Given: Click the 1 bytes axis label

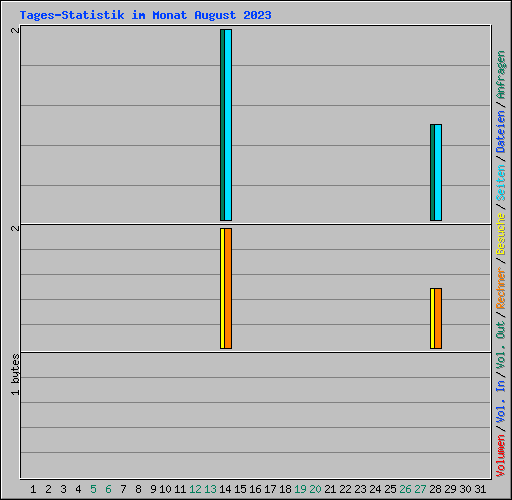Looking at the screenshot, I should (x=15, y=375).
